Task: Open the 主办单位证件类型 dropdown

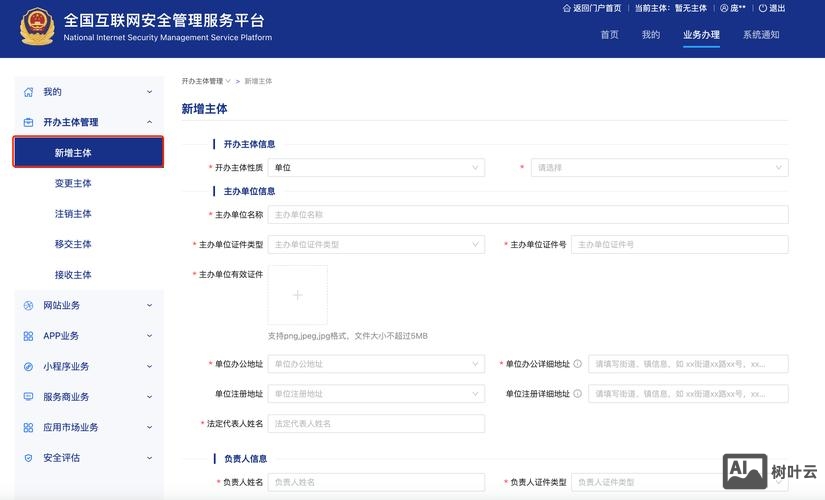Action: (376, 245)
